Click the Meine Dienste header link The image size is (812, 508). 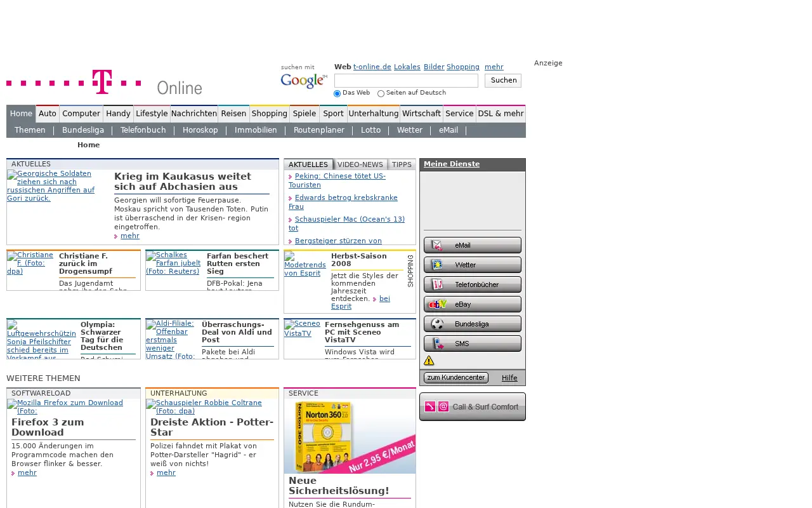(452, 164)
